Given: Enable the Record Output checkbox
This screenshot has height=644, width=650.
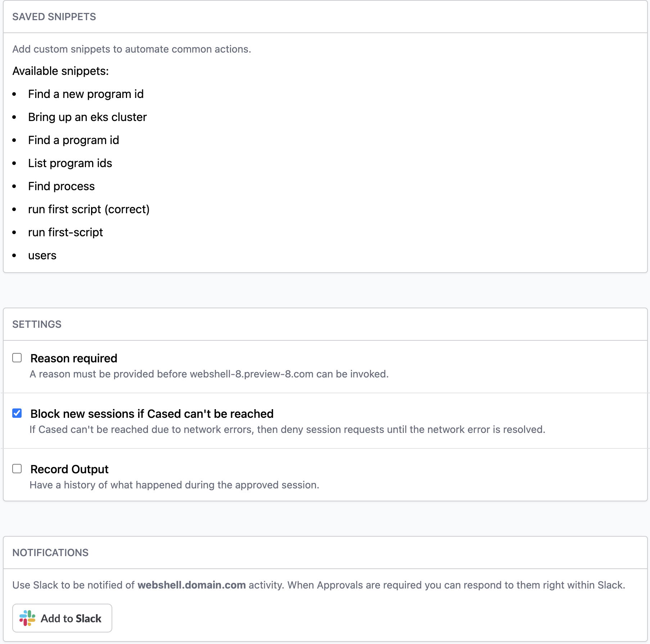Looking at the screenshot, I should [17, 469].
